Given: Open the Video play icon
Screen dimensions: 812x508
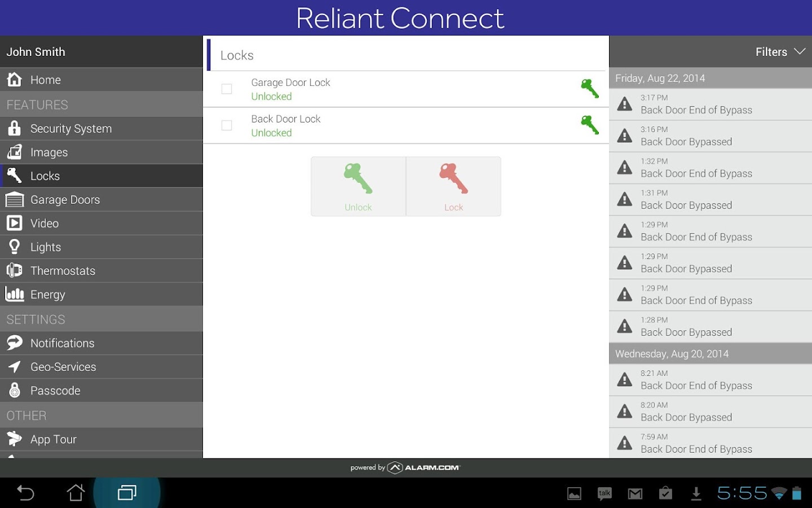Looking at the screenshot, I should 15,223.
